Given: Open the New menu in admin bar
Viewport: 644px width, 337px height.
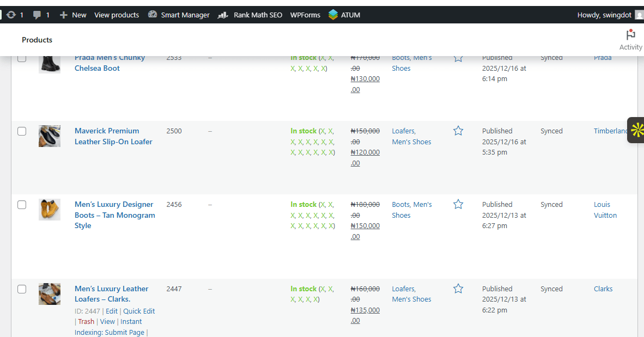Looking at the screenshot, I should click(73, 15).
